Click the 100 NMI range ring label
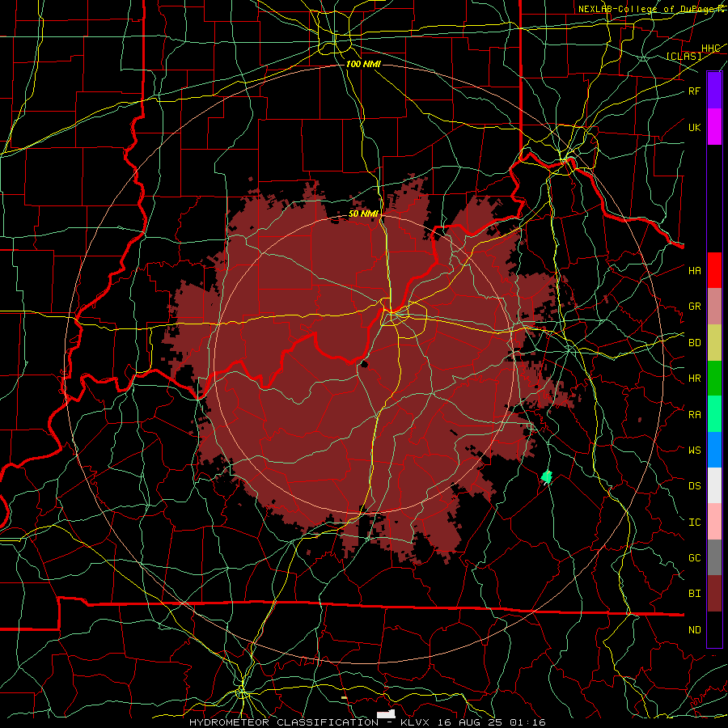Image resolution: width=728 pixels, height=728 pixels. 363,64
